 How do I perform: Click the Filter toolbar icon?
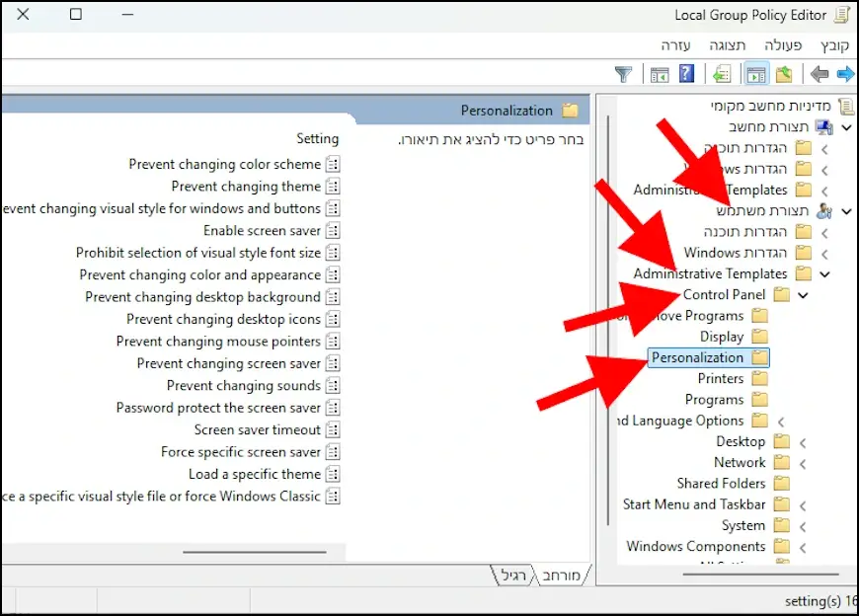(623, 74)
